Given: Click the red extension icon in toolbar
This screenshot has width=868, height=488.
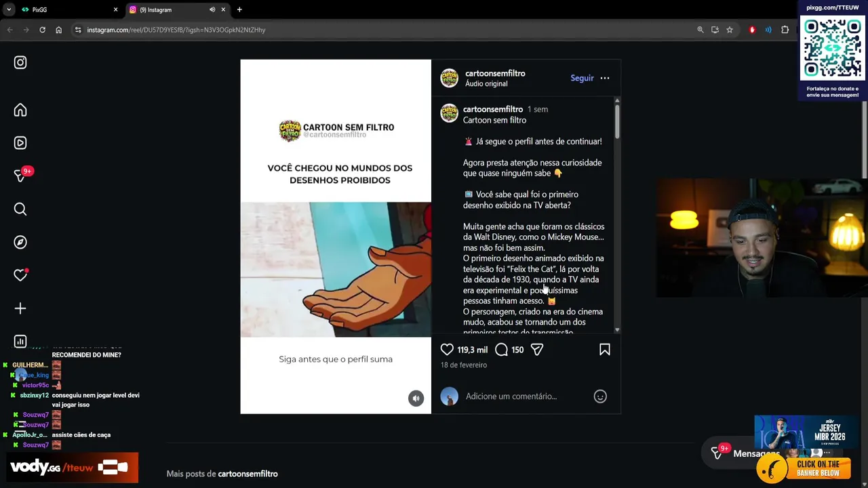Looking at the screenshot, I should [x=752, y=30].
